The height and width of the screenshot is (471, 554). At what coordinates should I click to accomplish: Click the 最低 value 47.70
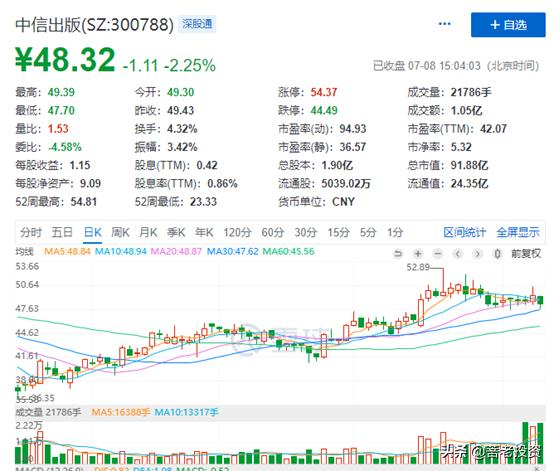[61, 111]
